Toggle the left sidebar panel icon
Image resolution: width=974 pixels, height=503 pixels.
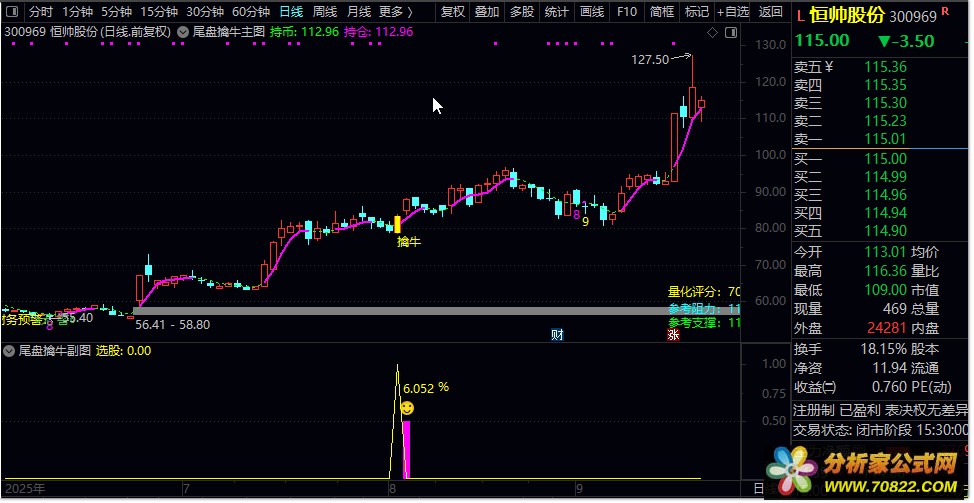(x=14, y=12)
